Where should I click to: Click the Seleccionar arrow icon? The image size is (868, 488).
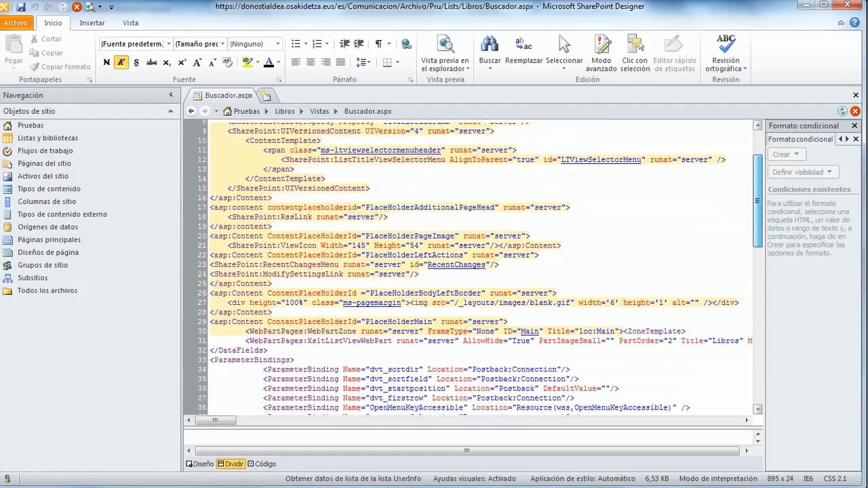tap(564, 45)
